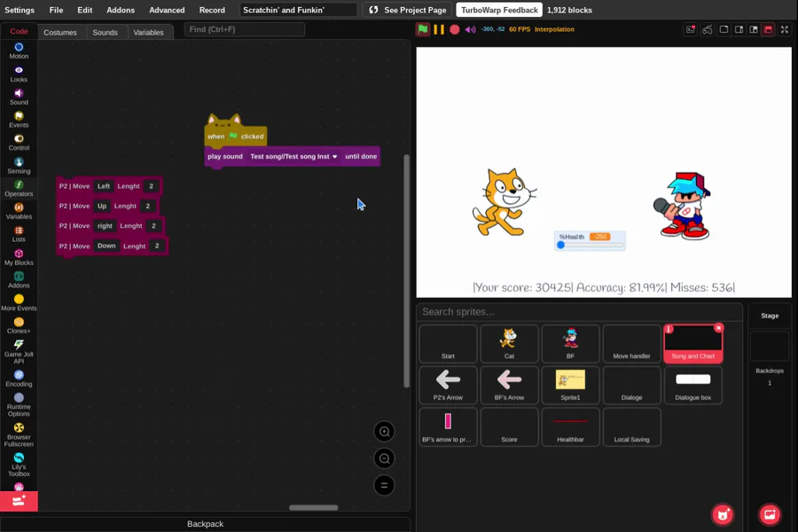Select the Stage backdrop pane
This screenshot has width=798, height=532.
click(770, 346)
